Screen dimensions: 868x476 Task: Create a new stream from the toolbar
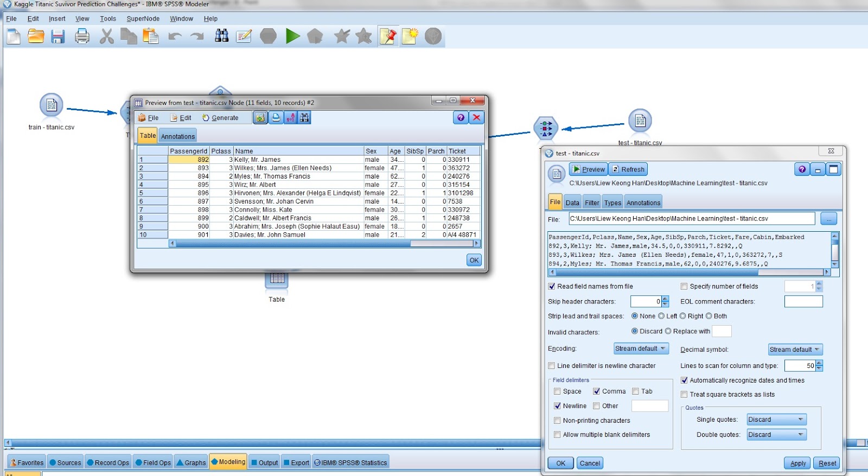(14, 36)
